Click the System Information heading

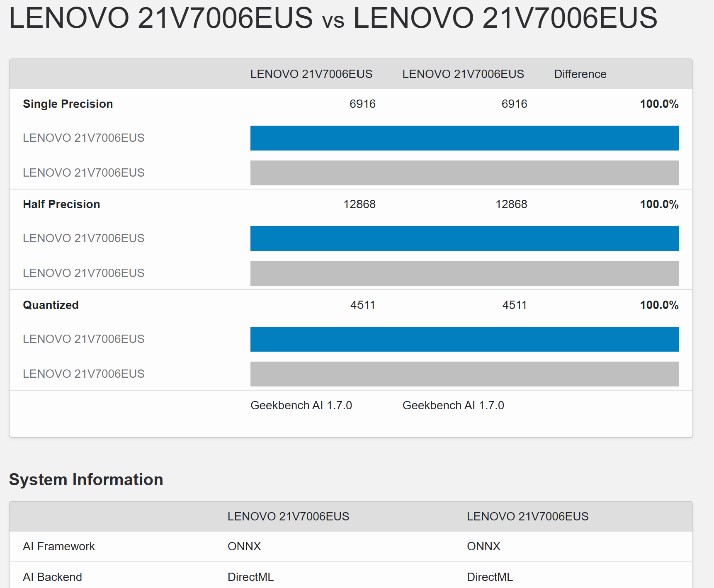pos(86,479)
